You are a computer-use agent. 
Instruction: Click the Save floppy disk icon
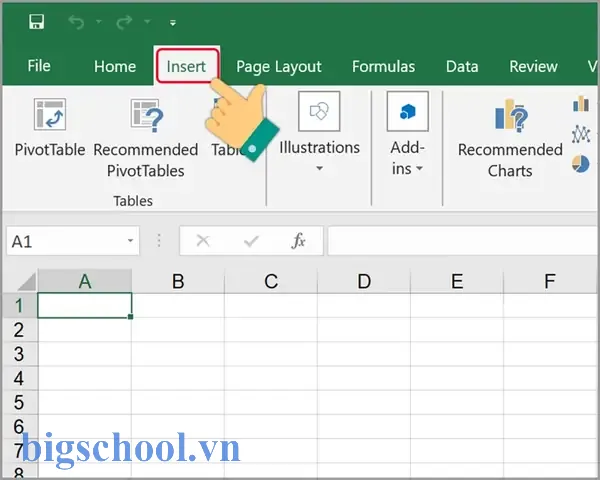coord(37,22)
